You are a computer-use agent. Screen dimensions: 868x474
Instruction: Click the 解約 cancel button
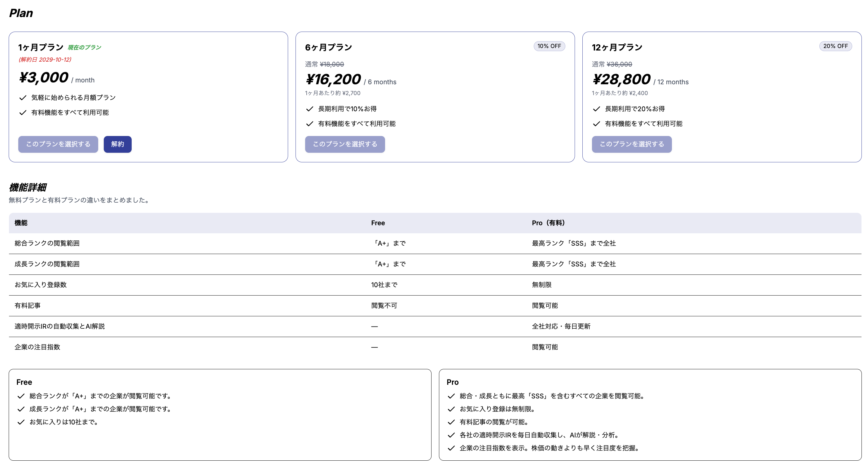(x=117, y=144)
